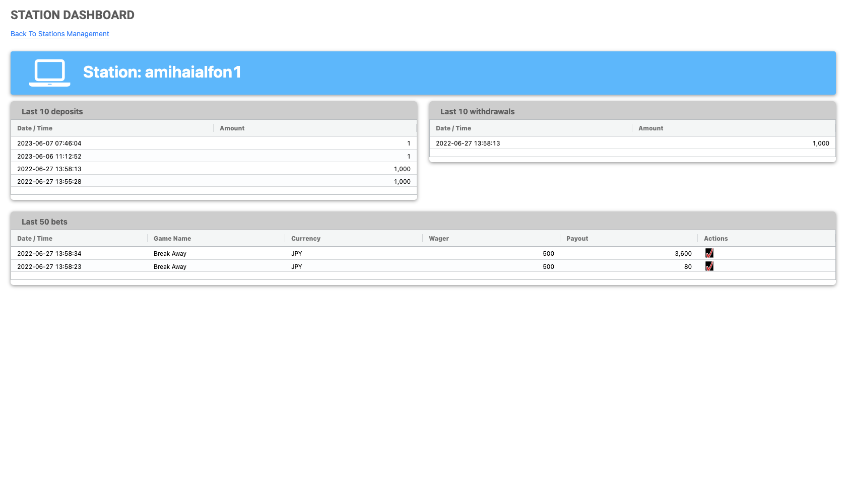Sort withdrawals by Amount column header
Image resolution: width=847 pixels, height=504 pixels.
point(650,128)
